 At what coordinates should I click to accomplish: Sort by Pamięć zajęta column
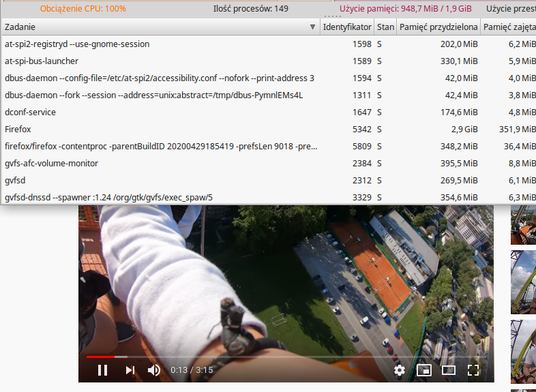point(509,27)
